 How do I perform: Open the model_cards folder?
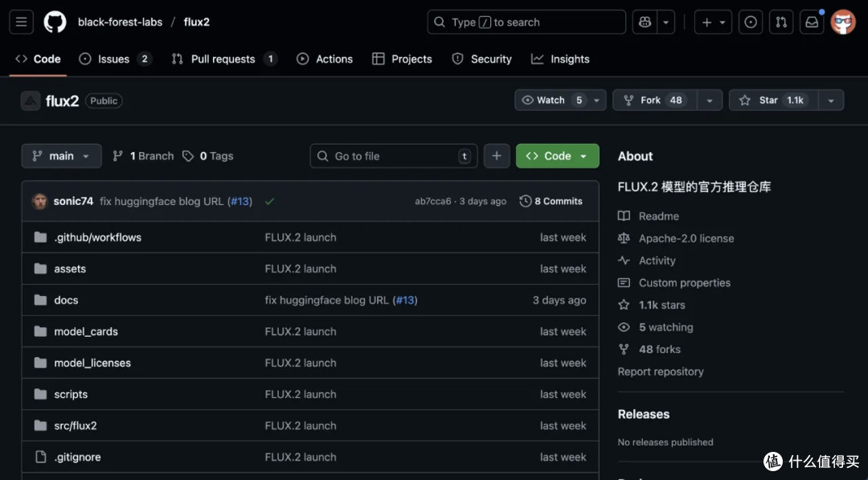[86, 331]
